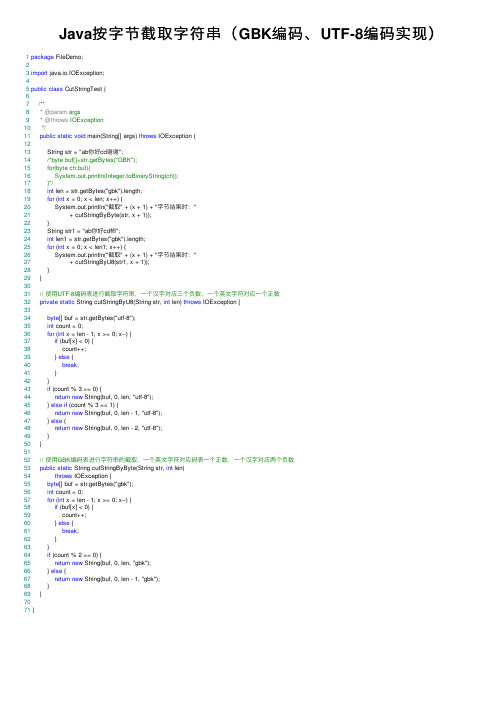Viewport: 504px width, 713px height.
Task: Click the main method signature line
Action: click(117, 136)
